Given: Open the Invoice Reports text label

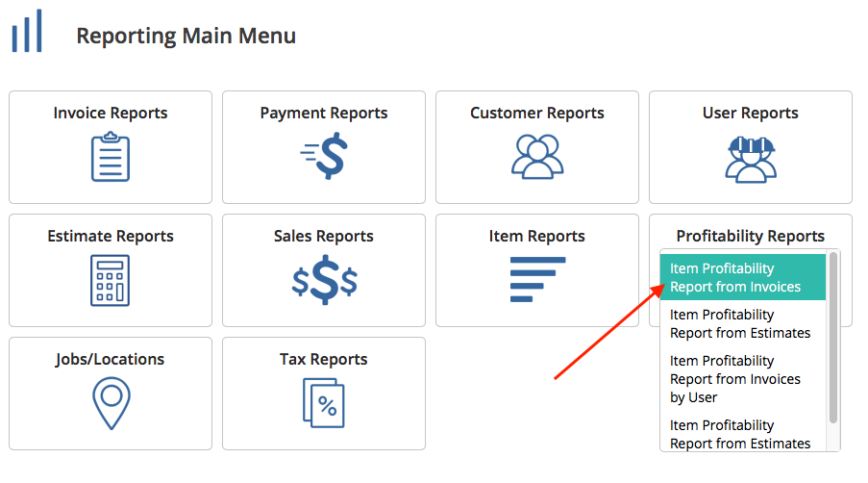Looking at the screenshot, I should 111,113.
